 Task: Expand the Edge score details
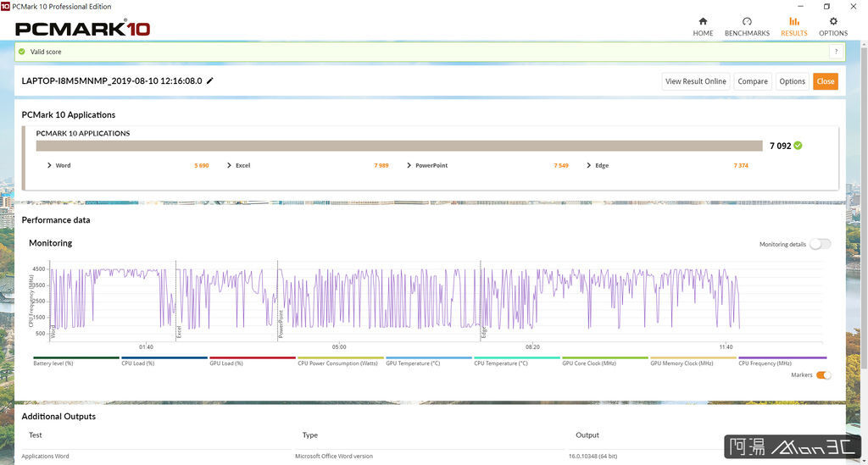[588, 165]
